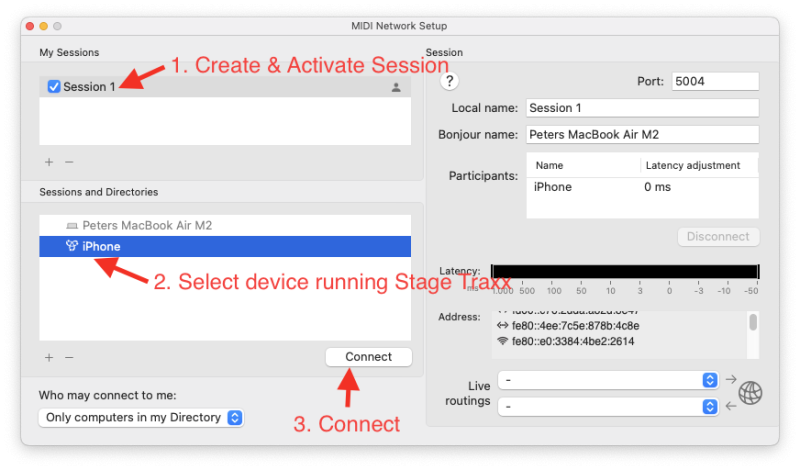
Task: Open the help question mark button
Action: (449, 81)
